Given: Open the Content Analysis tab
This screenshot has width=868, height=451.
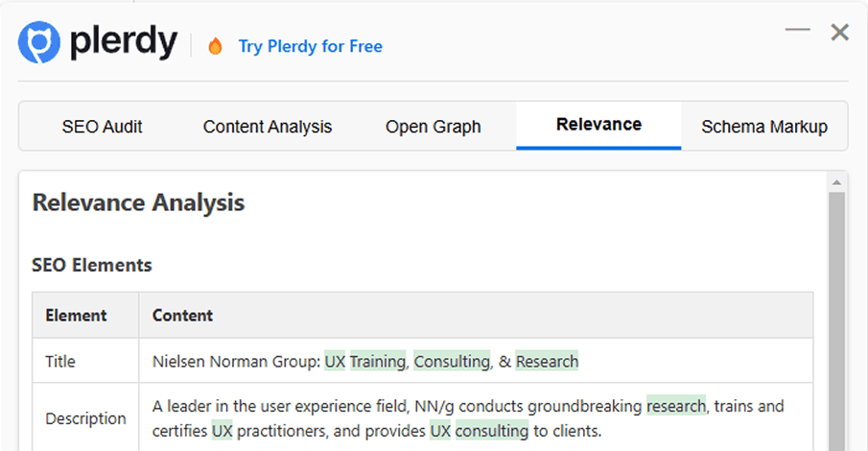Looking at the screenshot, I should [268, 127].
